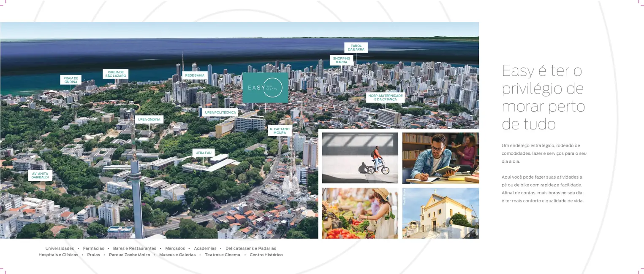The height and width of the screenshot is (274, 644).
Task: Click the UFBA Politécnica label
Action: coord(220,113)
